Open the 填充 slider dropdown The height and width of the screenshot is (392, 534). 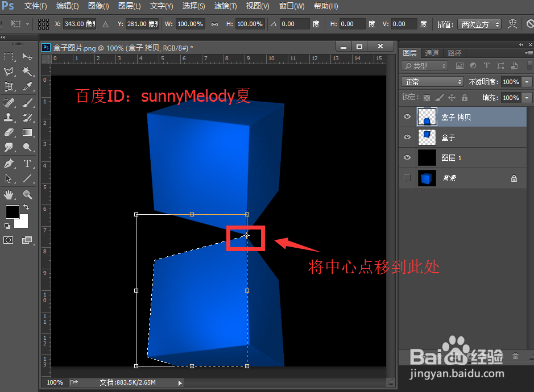point(527,98)
